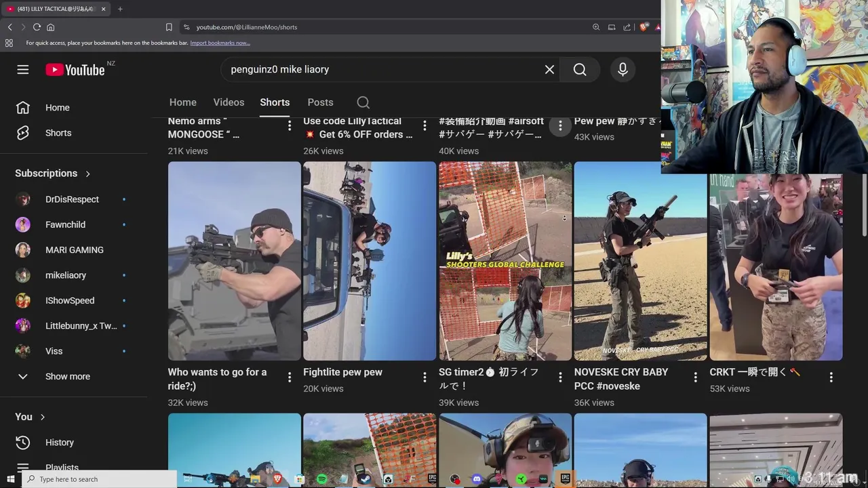Image resolution: width=868 pixels, height=488 pixels.
Task: Click the 'Import bookmarks now...' link
Action: pos(220,43)
